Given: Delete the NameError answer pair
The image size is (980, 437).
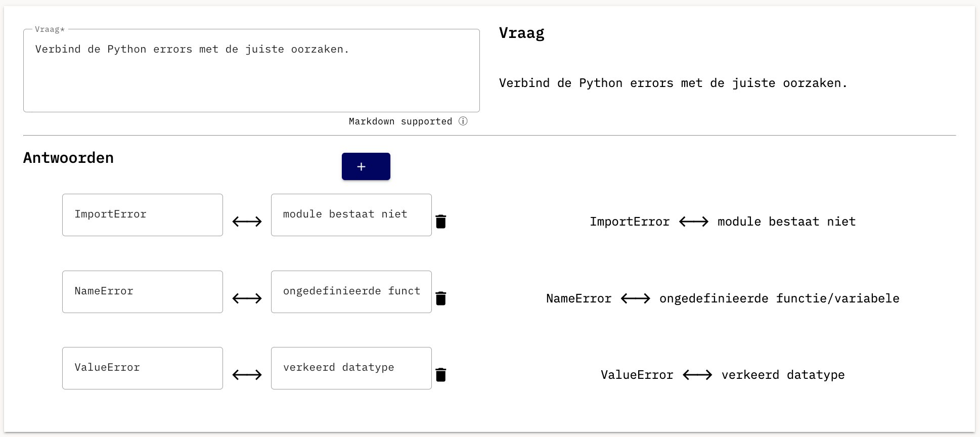Looking at the screenshot, I should pyautogui.click(x=441, y=298).
